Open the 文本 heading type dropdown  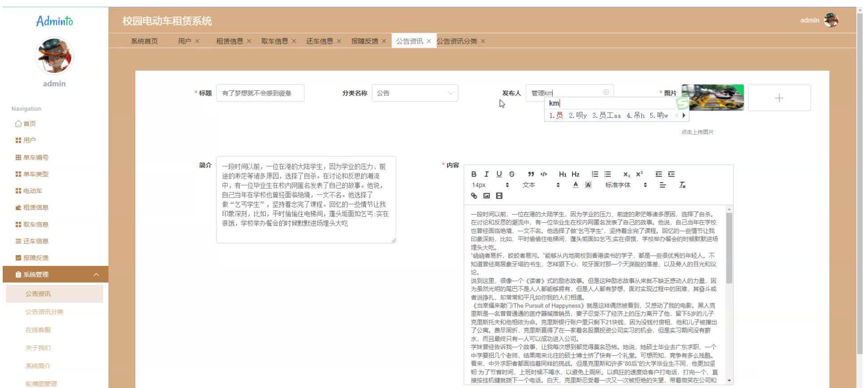(541, 185)
